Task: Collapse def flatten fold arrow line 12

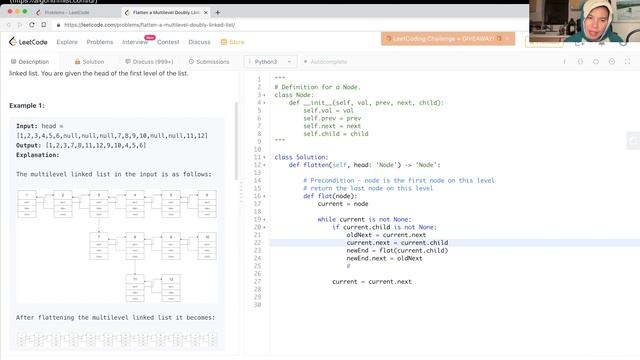Action: (264, 165)
